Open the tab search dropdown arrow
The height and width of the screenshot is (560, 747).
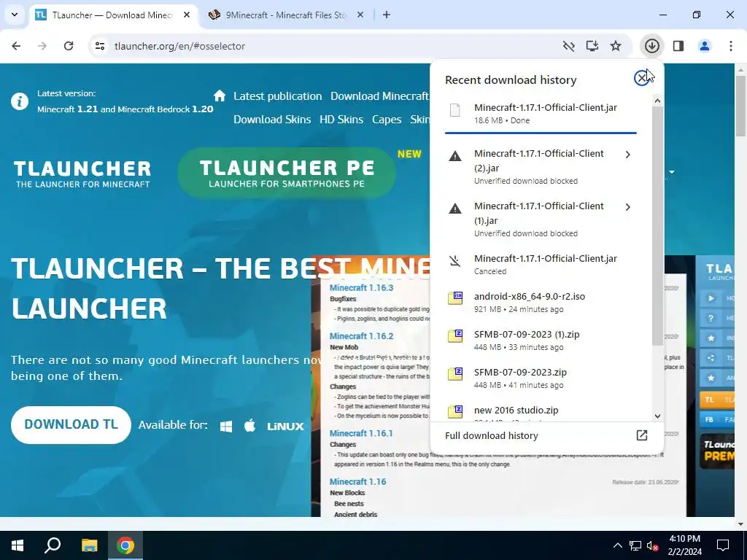tap(15, 15)
